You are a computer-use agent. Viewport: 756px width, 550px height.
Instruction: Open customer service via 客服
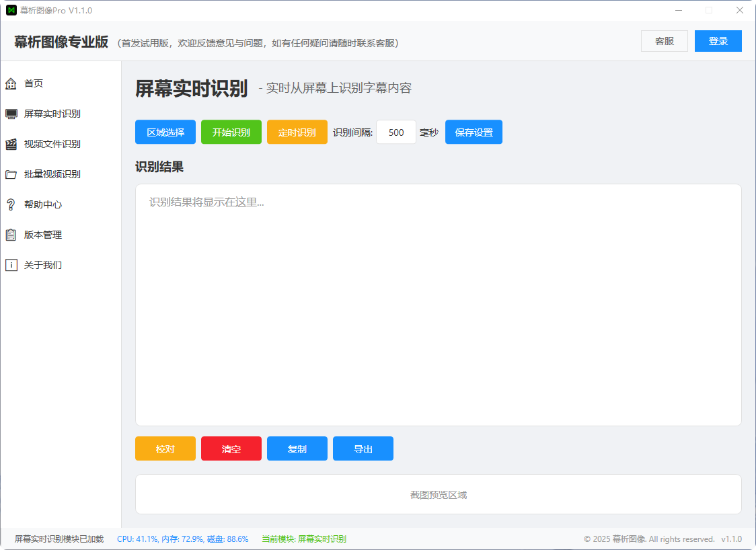[x=664, y=41]
